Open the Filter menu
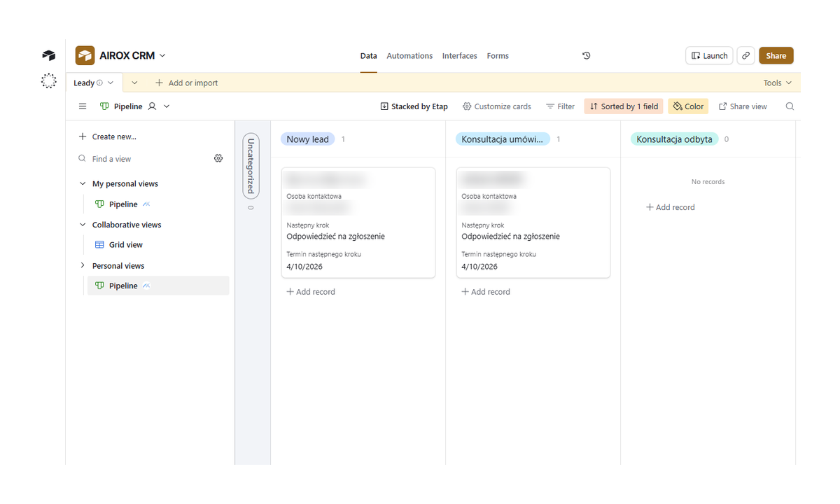This screenshot has width=840, height=504. tap(561, 106)
